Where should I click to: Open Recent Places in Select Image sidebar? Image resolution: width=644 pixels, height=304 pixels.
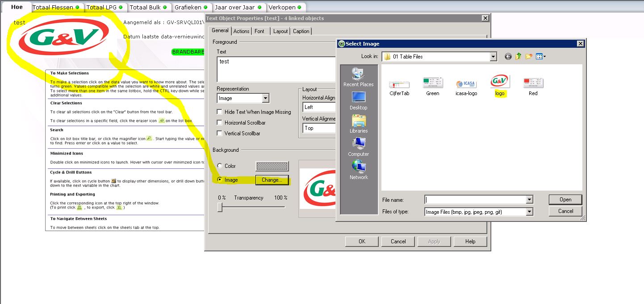[x=358, y=77]
